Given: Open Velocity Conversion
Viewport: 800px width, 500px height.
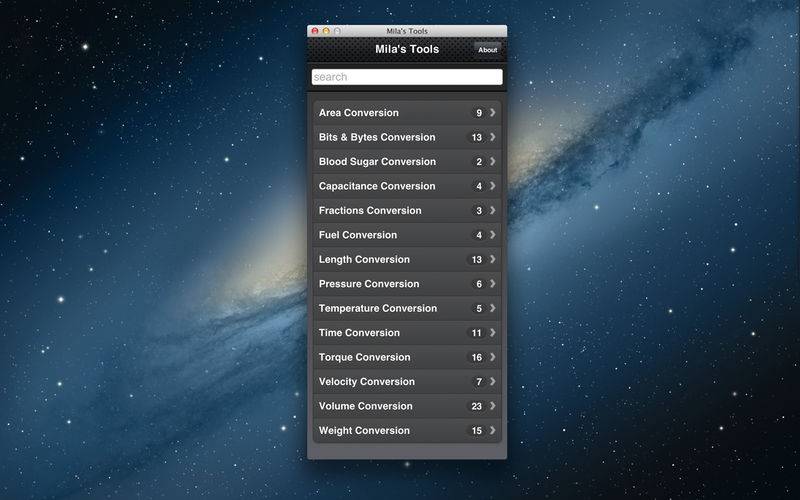Looking at the screenshot, I should click(x=407, y=382).
